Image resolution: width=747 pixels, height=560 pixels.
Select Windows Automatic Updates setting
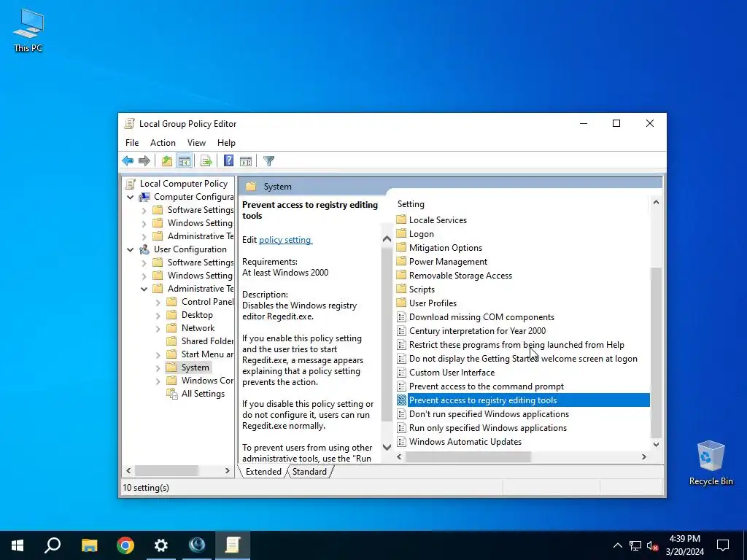click(x=465, y=441)
